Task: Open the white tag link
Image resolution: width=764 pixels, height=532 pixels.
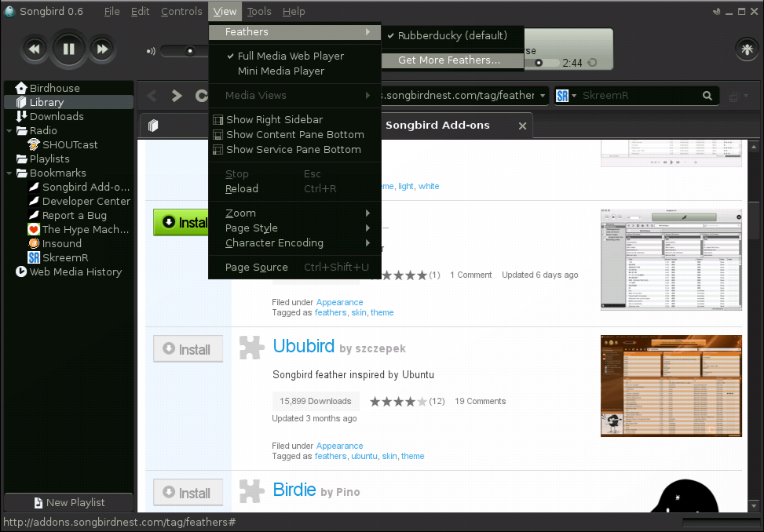Action: click(429, 186)
